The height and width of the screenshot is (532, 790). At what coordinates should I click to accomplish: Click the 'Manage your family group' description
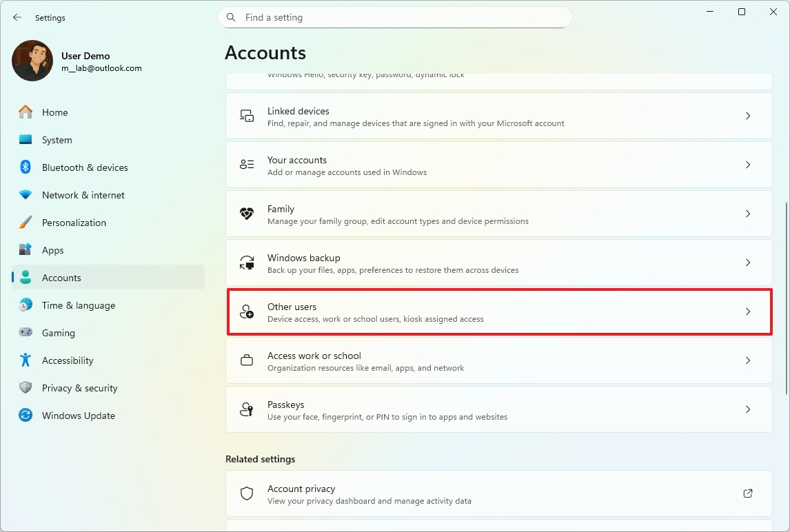(398, 221)
